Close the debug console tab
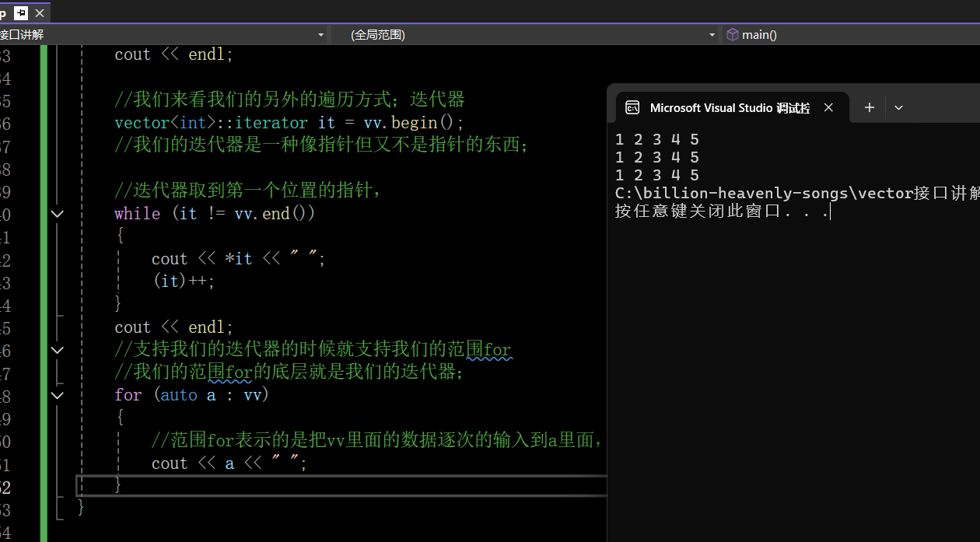 828,107
